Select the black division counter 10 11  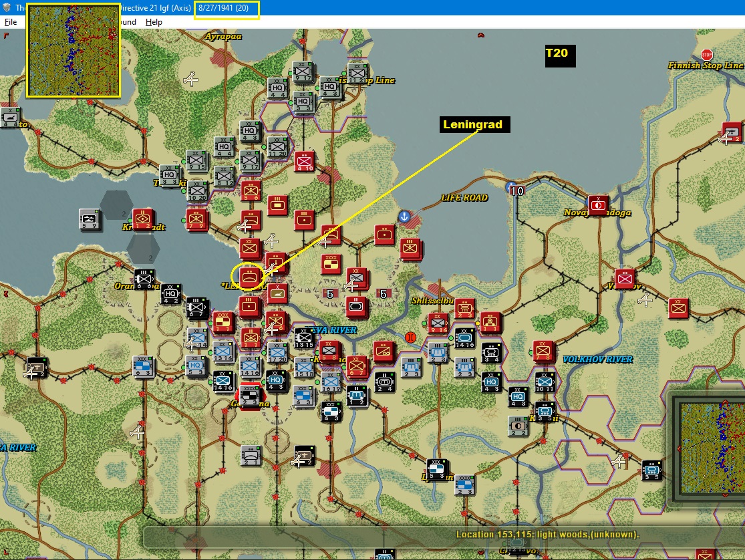[x=545, y=382]
